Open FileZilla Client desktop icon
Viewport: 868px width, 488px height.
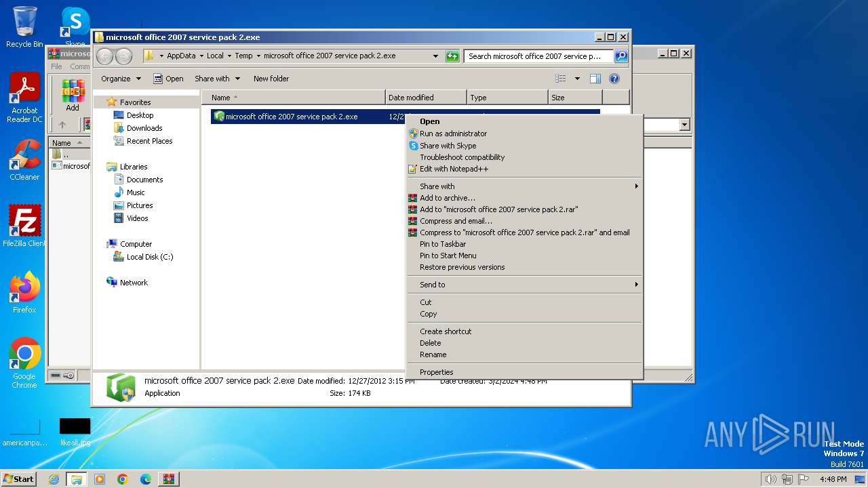(x=24, y=226)
